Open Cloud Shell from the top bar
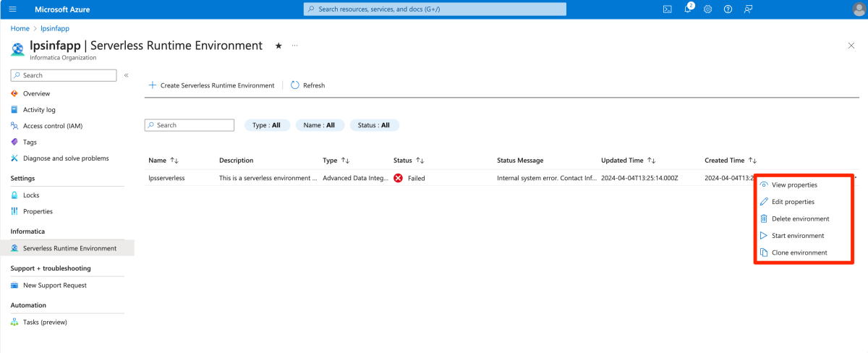 coord(668,9)
